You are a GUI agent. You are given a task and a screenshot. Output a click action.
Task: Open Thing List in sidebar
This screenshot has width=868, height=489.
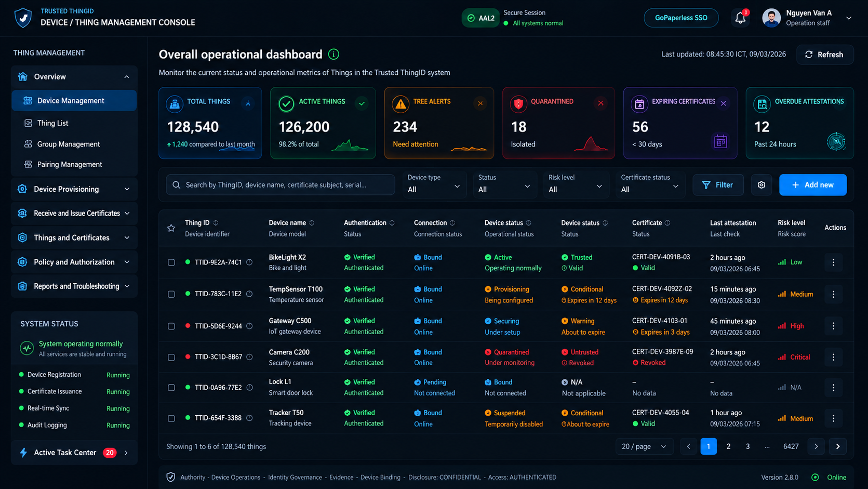pos(74,123)
